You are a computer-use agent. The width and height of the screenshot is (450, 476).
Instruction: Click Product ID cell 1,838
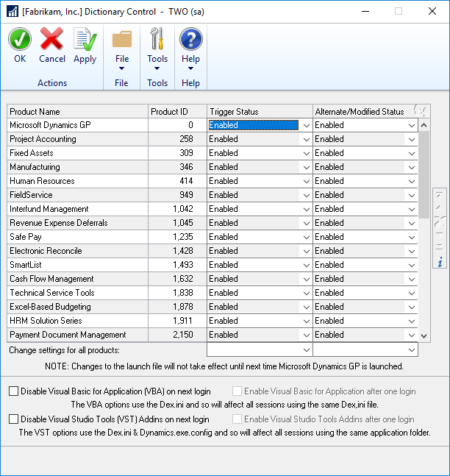pyautogui.click(x=177, y=293)
